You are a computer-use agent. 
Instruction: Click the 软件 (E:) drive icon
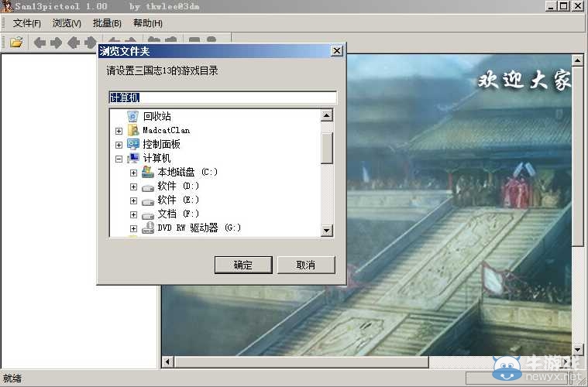point(148,201)
